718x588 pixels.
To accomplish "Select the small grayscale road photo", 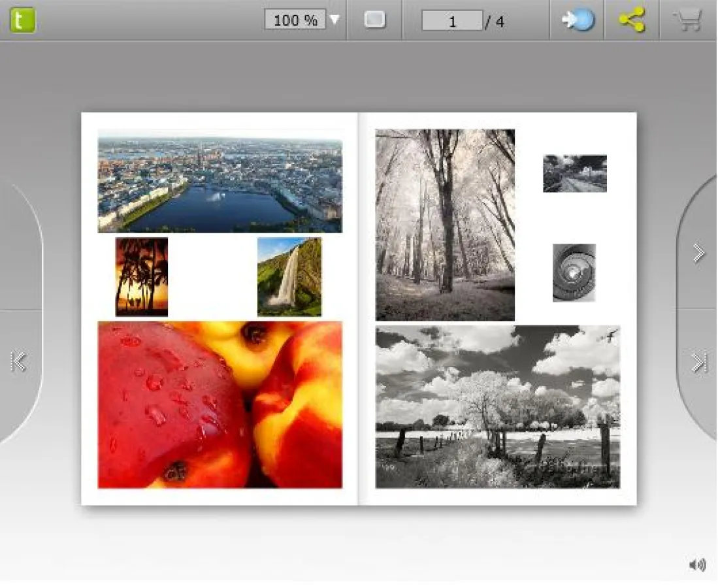I will (575, 174).
